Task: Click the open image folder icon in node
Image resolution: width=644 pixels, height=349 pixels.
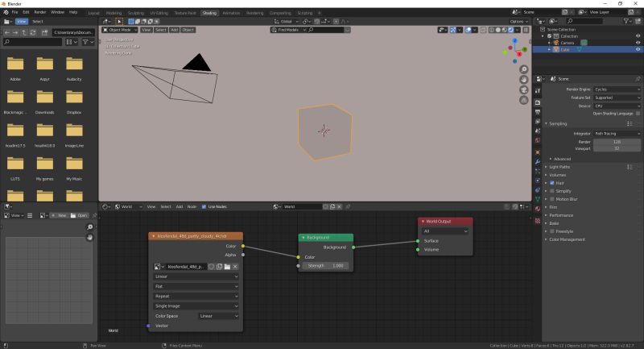Action: point(227,267)
